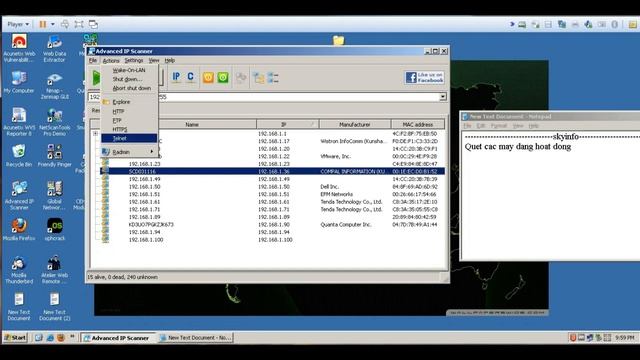Click the Start button
The width and height of the screenshot is (640, 360).
point(15,338)
